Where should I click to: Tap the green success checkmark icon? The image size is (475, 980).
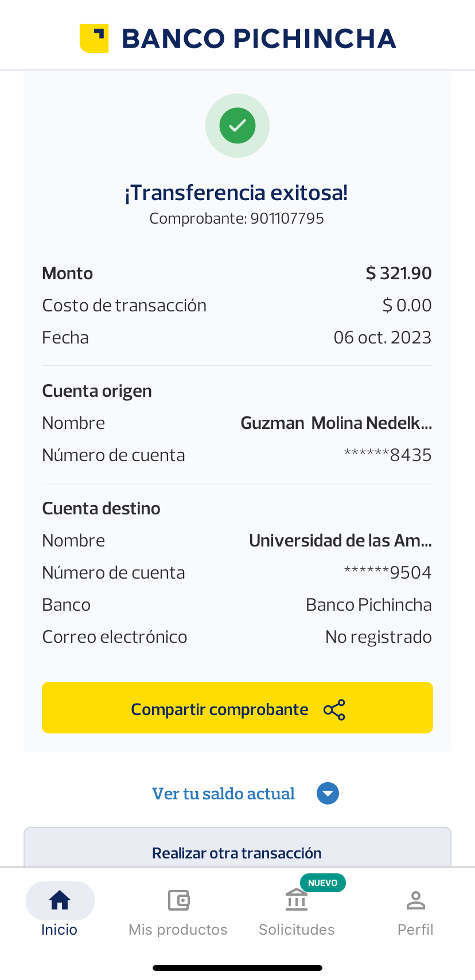tap(237, 126)
